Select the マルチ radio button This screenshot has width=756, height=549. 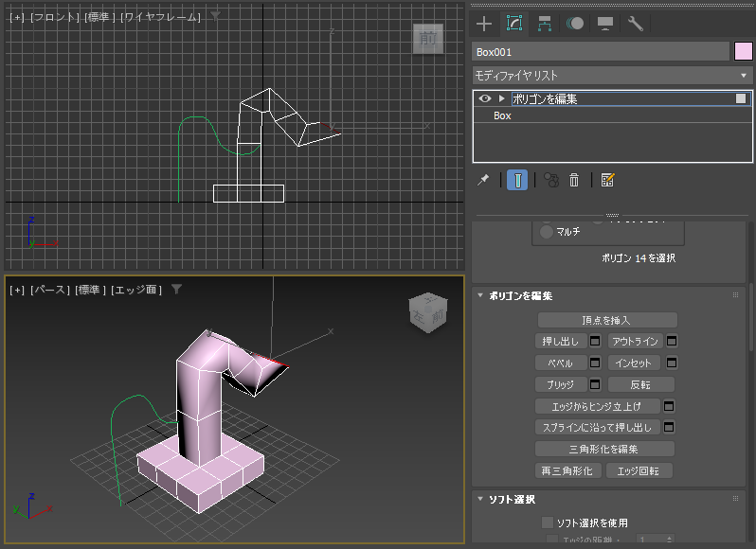(x=547, y=232)
